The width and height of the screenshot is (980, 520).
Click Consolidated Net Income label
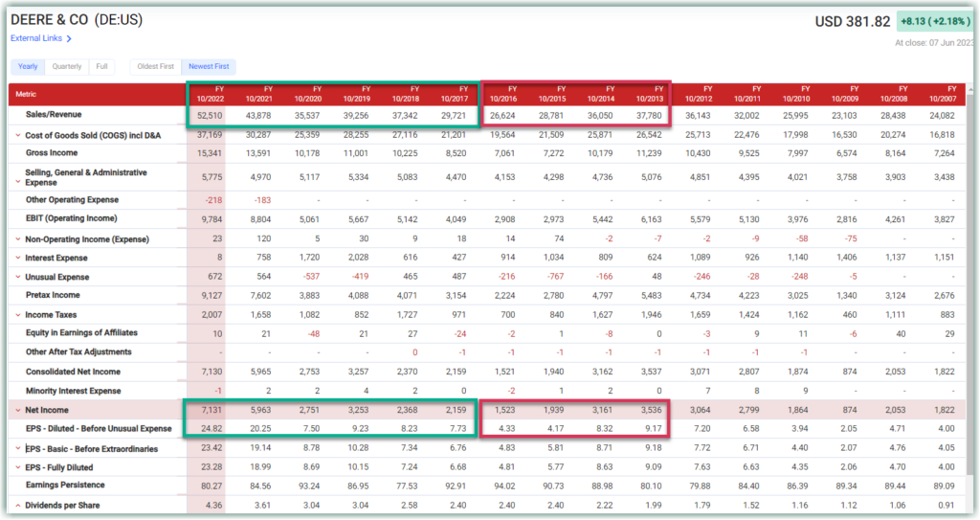(73, 372)
